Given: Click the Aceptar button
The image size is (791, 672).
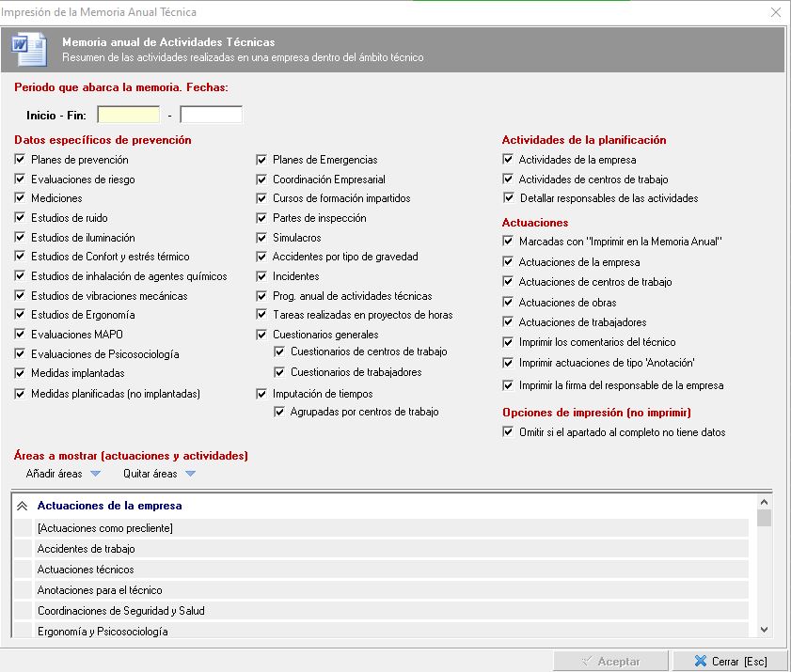Looking at the screenshot, I should pos(611,661).
